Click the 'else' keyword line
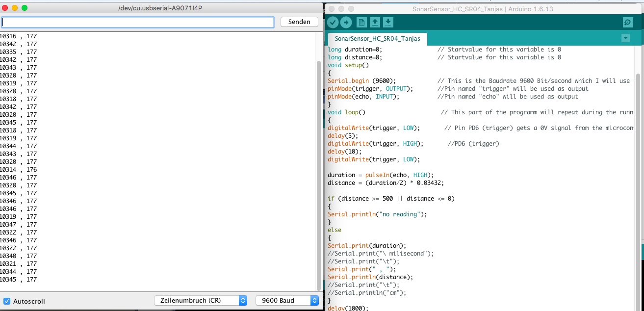The image size is (644, 311). [x=335, y=230]
